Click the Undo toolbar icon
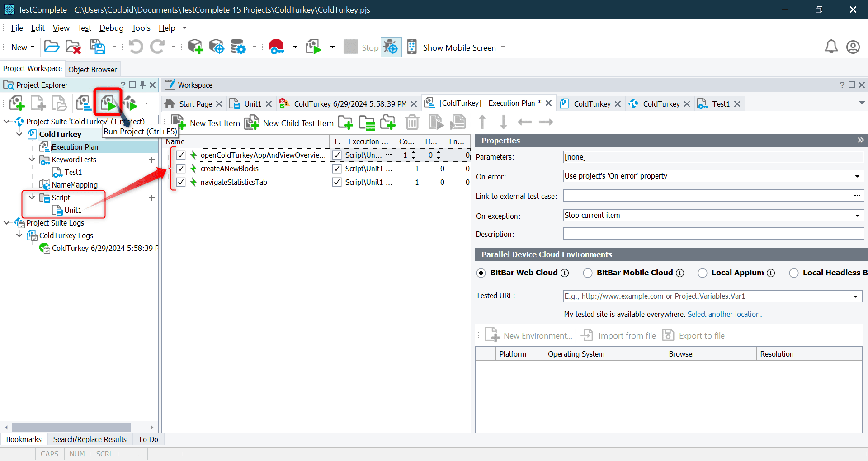Viewport: 868px width, 461px height. (x=135, y=47)
